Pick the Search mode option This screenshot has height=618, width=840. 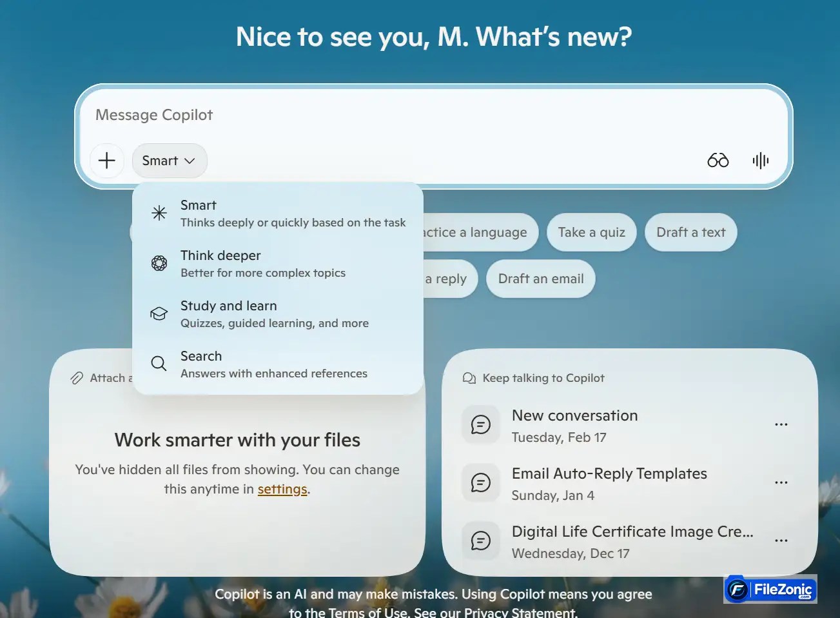[x=278, y=364]
